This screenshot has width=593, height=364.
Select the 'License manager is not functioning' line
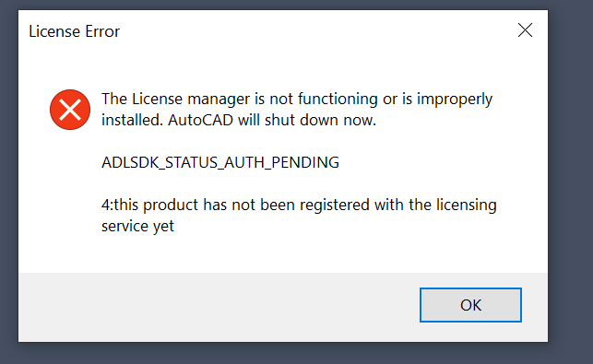coord(297,99)
